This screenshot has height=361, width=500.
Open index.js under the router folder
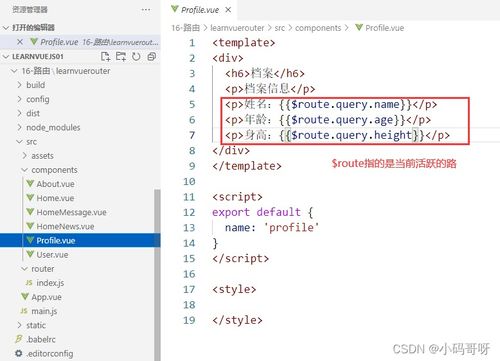50,283
